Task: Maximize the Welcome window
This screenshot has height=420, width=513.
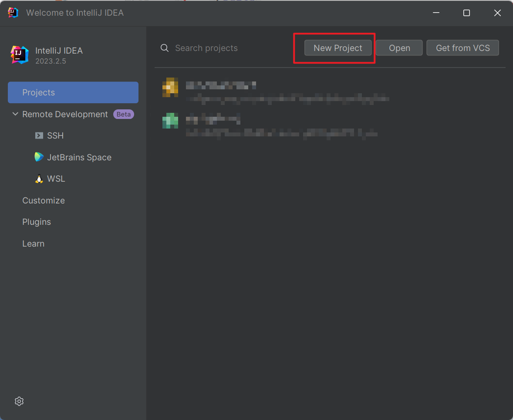Action: [x=466, y=13]
